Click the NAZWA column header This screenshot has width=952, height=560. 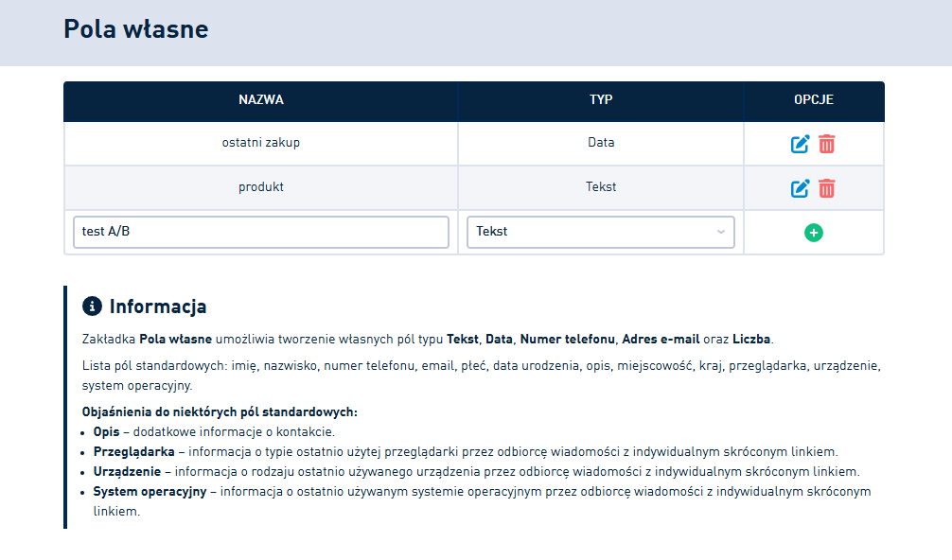(x=261, y=100)
